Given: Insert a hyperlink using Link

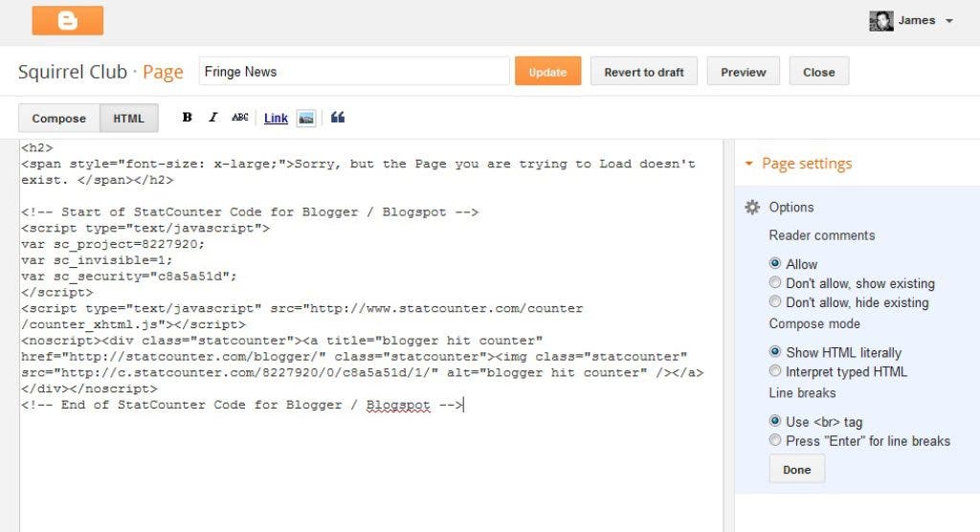Looking at the screenshot, I should (276, 118).
